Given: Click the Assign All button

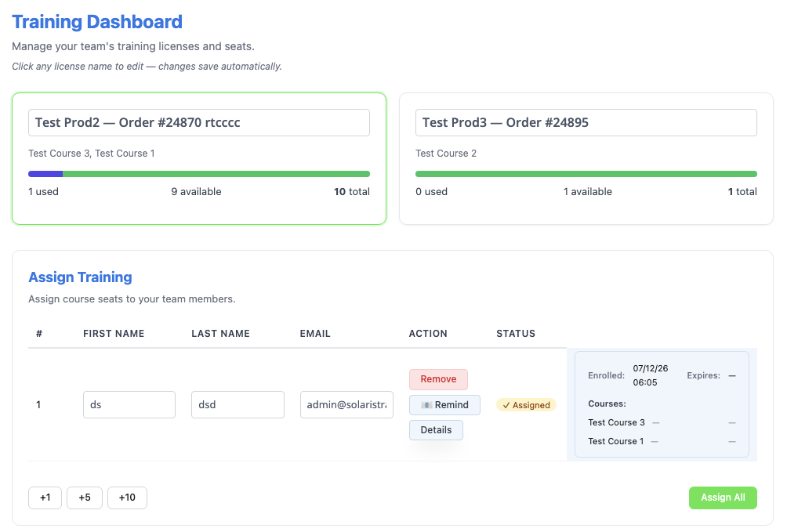Looking at the screenshot, I should tap(723, 498).
